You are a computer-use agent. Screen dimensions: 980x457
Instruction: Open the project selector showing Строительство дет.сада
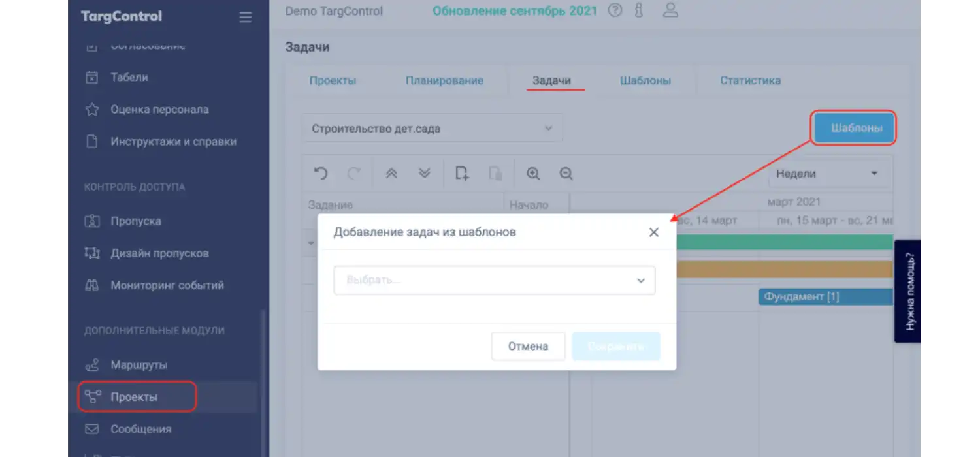tap(433, 128)
